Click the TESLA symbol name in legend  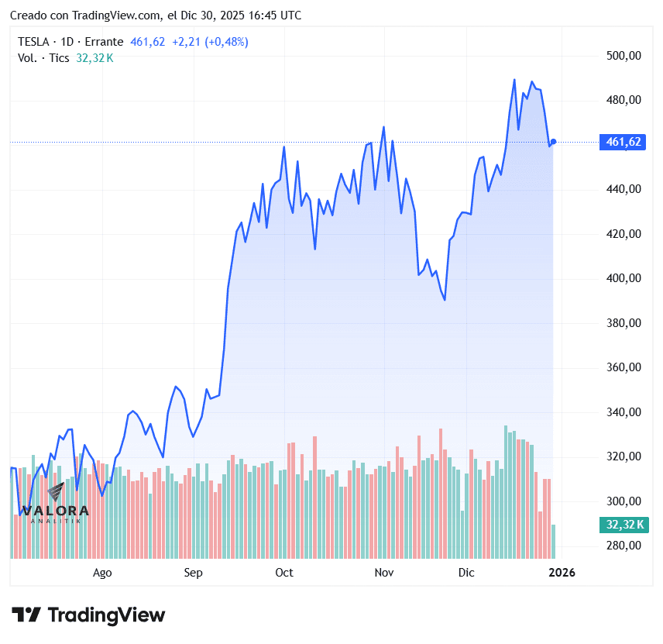(33, 42)
